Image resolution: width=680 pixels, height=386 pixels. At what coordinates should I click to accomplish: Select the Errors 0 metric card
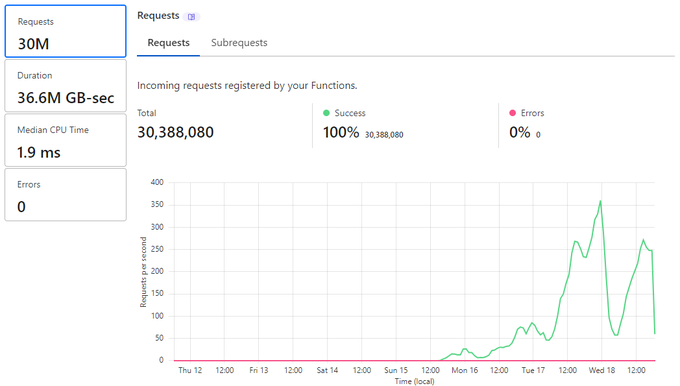65,195
